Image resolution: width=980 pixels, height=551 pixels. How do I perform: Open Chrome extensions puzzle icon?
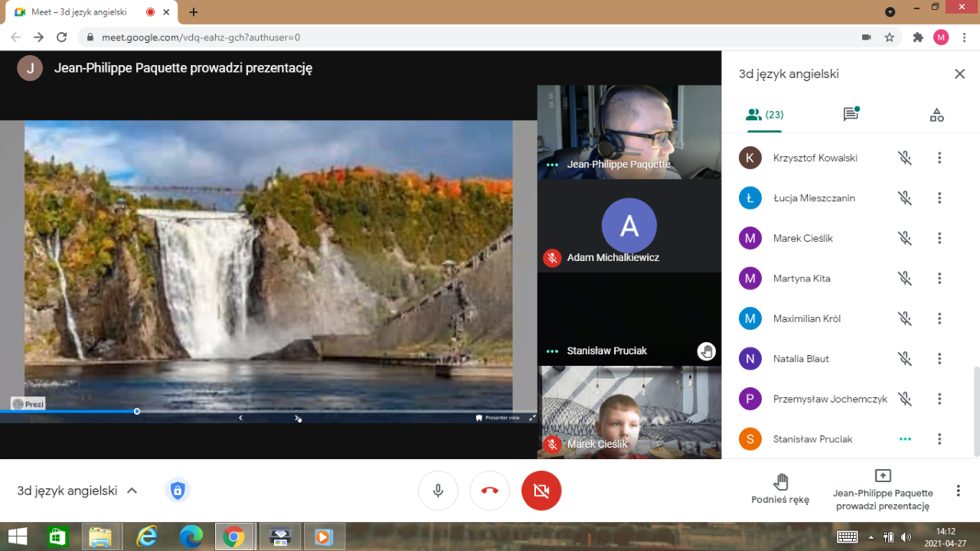point(918,37)
